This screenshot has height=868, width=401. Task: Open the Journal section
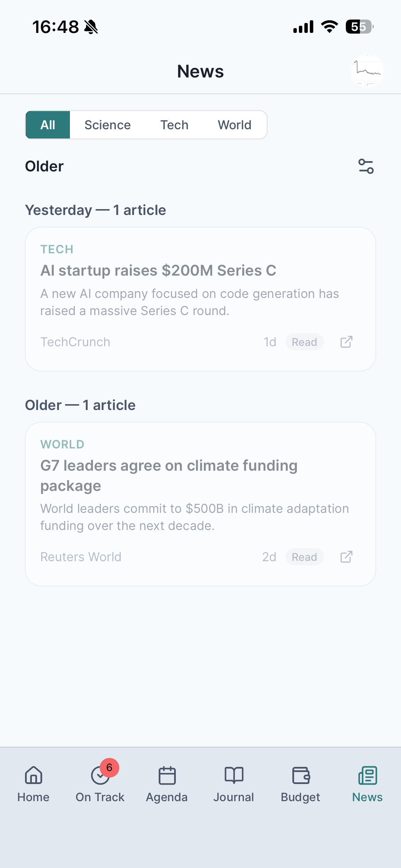(x=233, y=785)
